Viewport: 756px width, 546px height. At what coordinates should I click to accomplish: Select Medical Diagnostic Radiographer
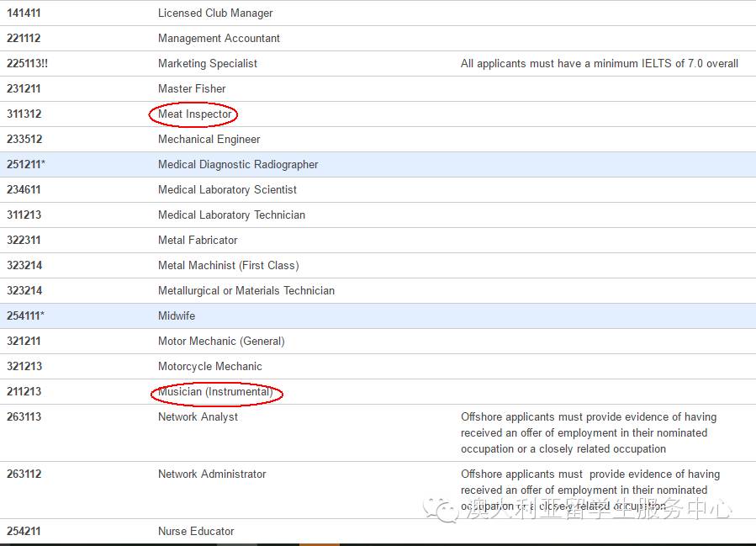click(238, 165)
